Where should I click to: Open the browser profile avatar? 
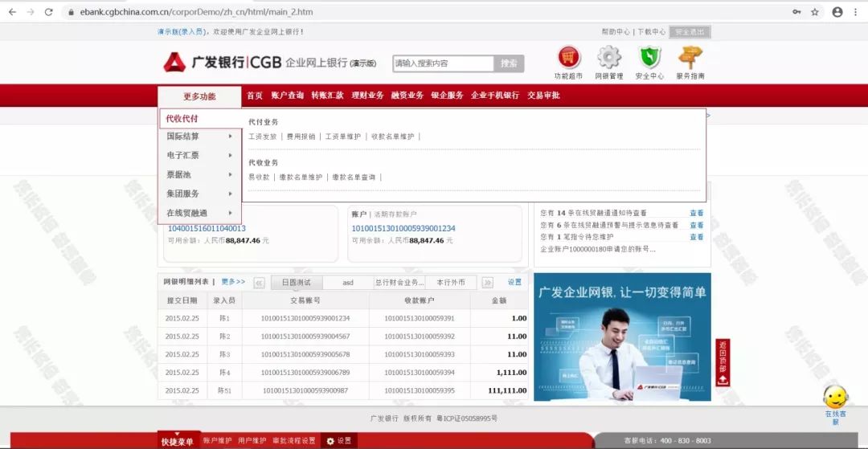click(x=837, y=11)
